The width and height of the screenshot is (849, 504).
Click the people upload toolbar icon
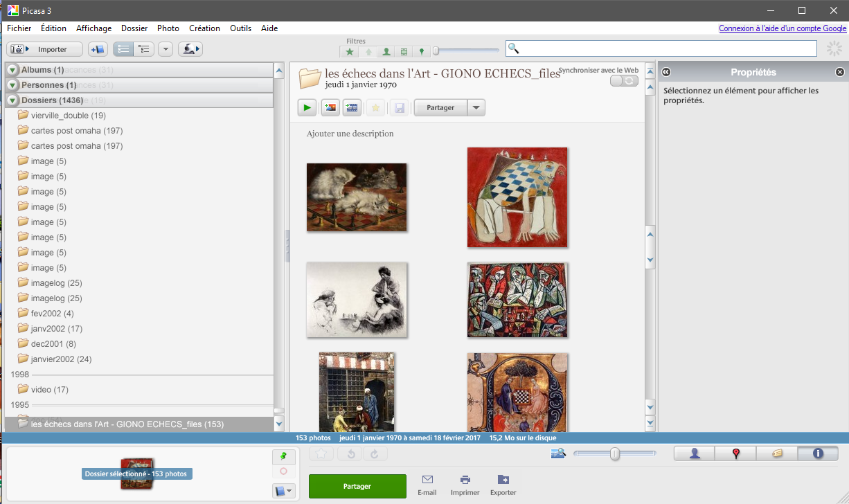(190, 49)
